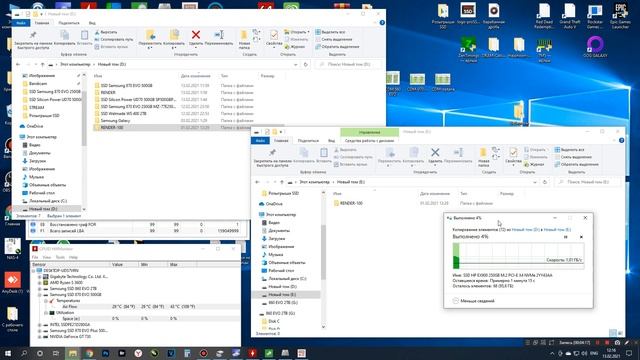
Task: Expand the INTEL SSDPE node in HWMonitor
Action: click(x=40, y=324)
